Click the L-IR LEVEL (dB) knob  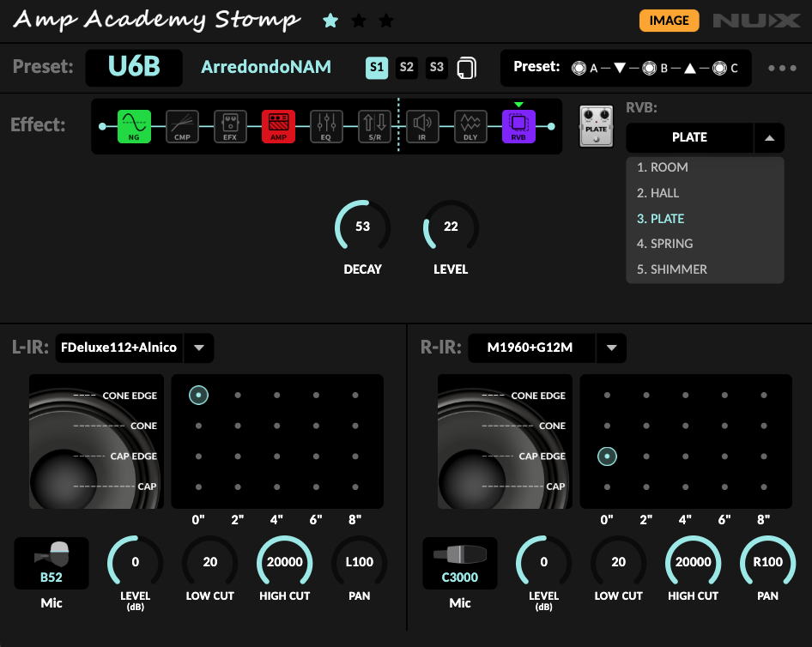tap(135, 563)
